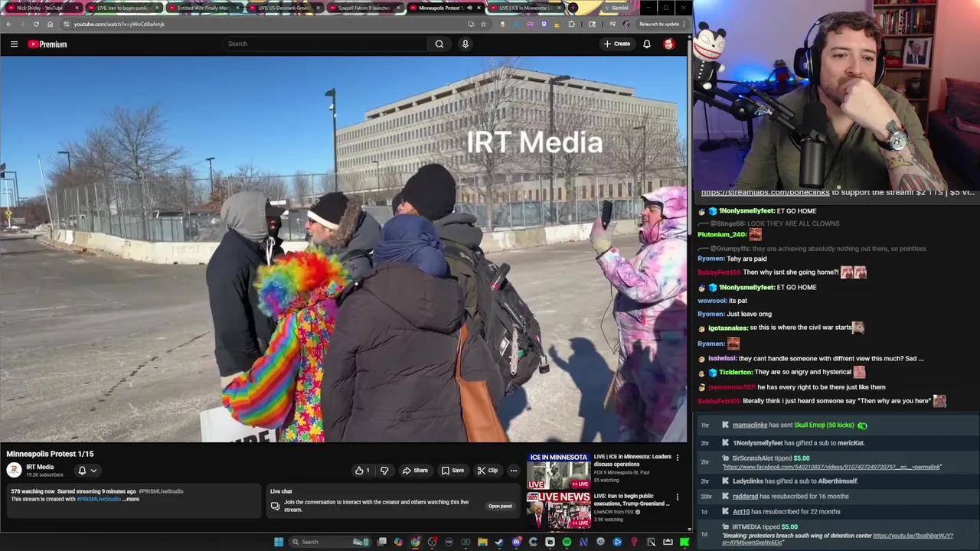The width and height of the screenshot is (980, 551).
Task: Click Relaunch to update button
Action: 660,24
